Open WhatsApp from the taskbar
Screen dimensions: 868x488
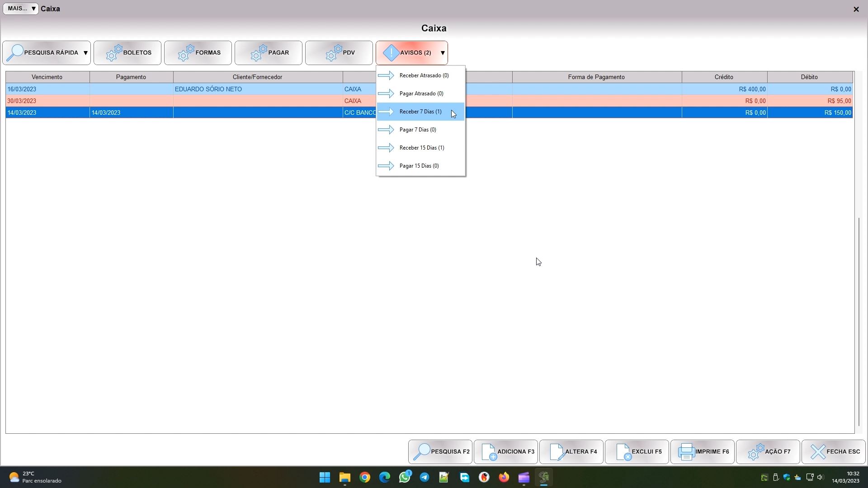pyautogui.click(x=405, y=477)
